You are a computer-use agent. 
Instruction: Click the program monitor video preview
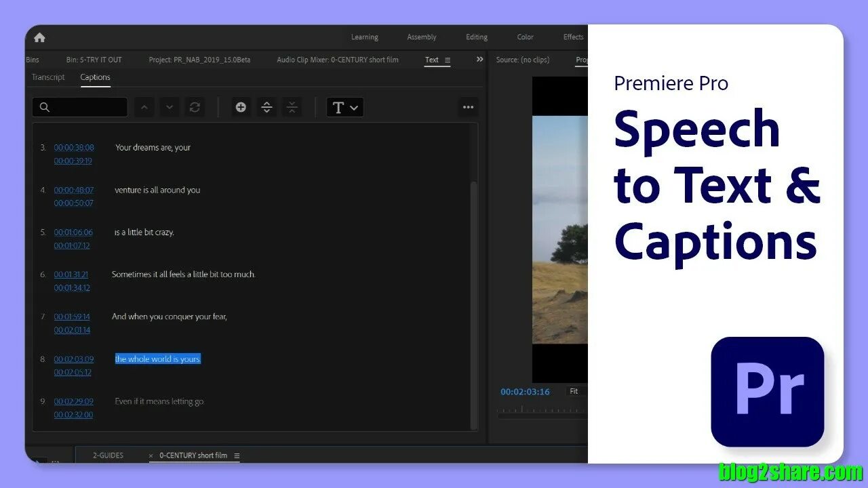[x=560, y=229]
